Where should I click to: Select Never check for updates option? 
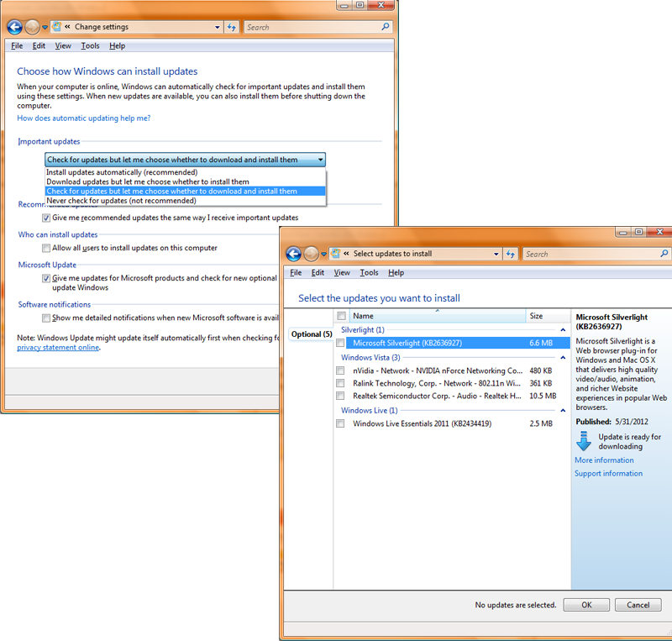pyautogui.click(x=185, y=201)
